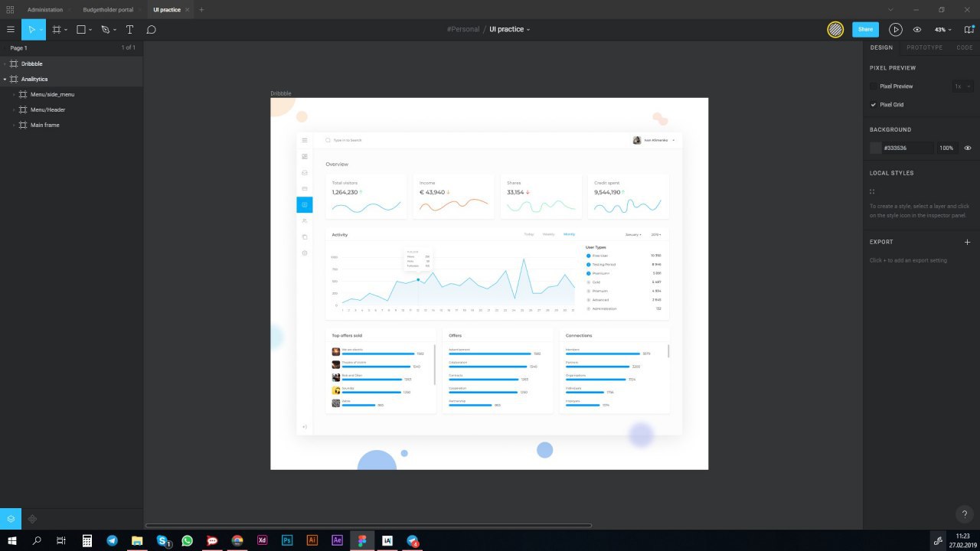The image size is (980, 551).
Task: Switch to the Administation tab
Action: coord(45,9)
